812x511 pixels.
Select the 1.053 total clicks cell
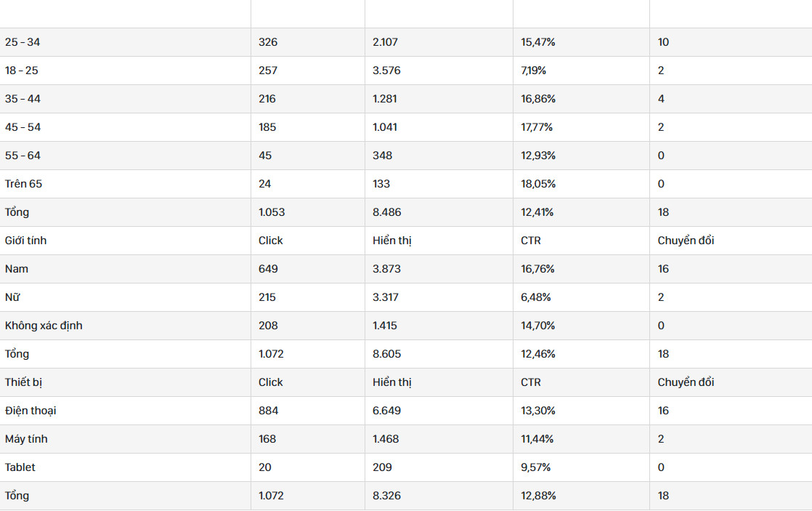pos(308,212)
